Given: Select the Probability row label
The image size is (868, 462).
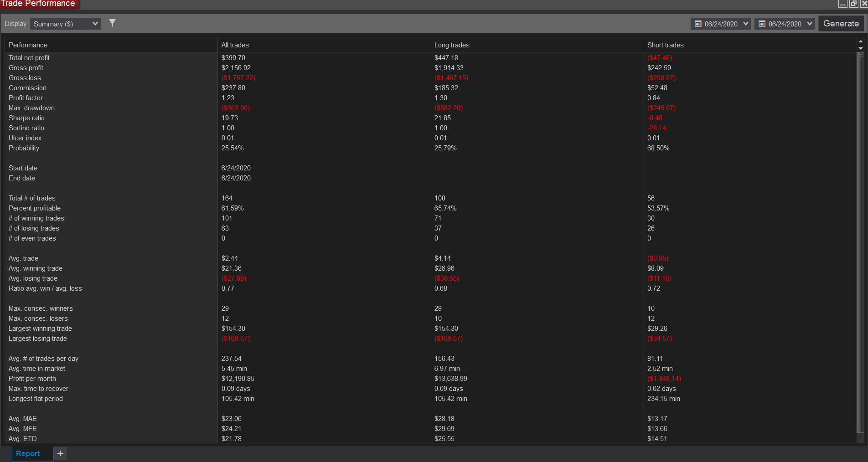Looking at the screenshot, I should (24, 148).
